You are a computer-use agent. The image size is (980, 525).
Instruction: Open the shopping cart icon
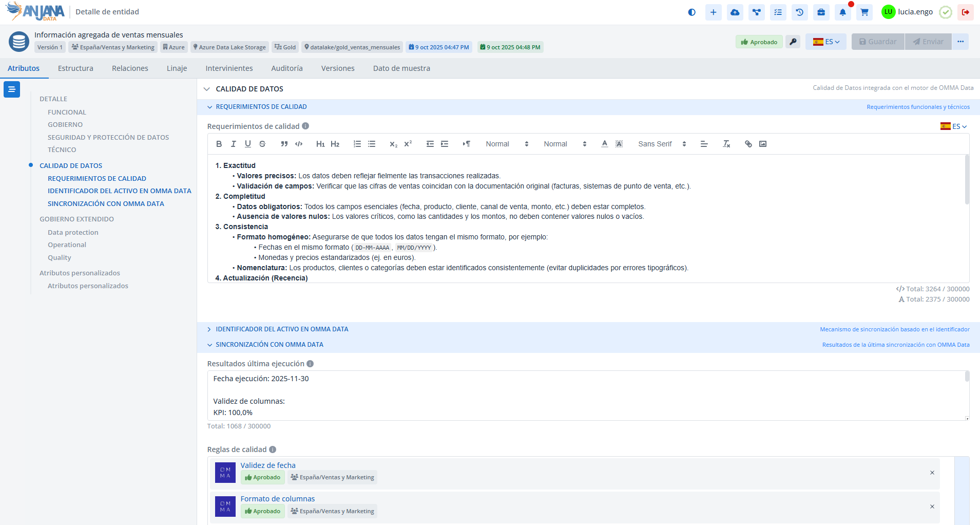click(864, 12)
